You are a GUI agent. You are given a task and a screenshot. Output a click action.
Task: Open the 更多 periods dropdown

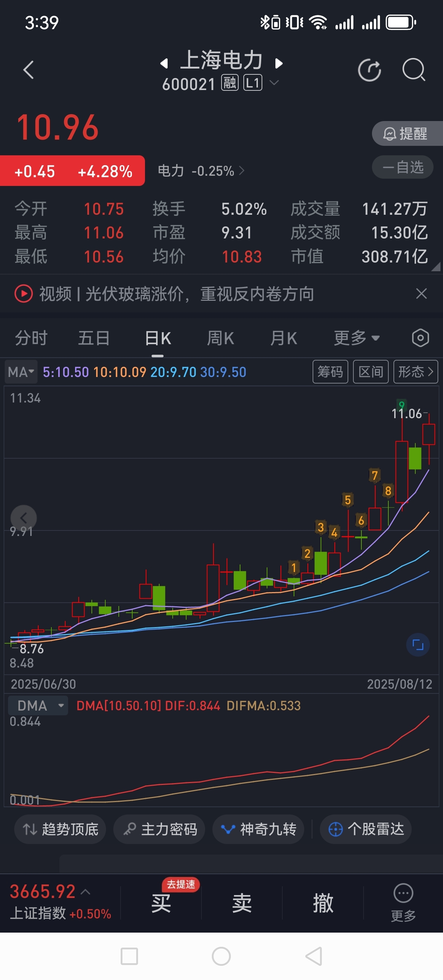tap(357, 338)
